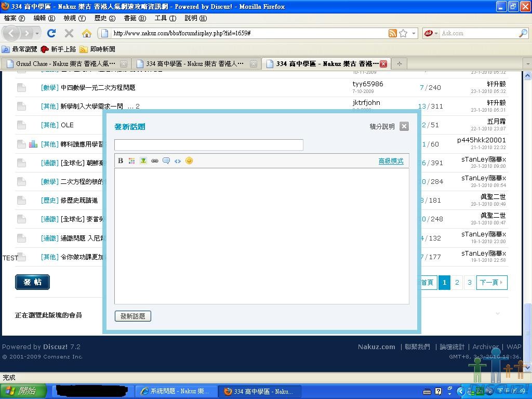The height and width of the screenshot is (399, 532).
Task: Click the 高級模式 advanced mode link
Action: pos(391,161)
